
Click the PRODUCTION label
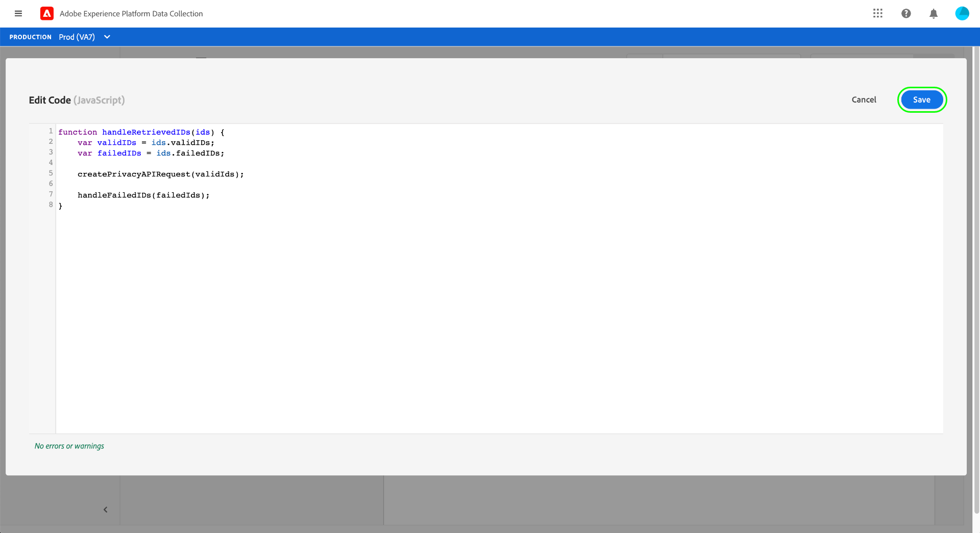pyautogui.click(x=31, y=37)
